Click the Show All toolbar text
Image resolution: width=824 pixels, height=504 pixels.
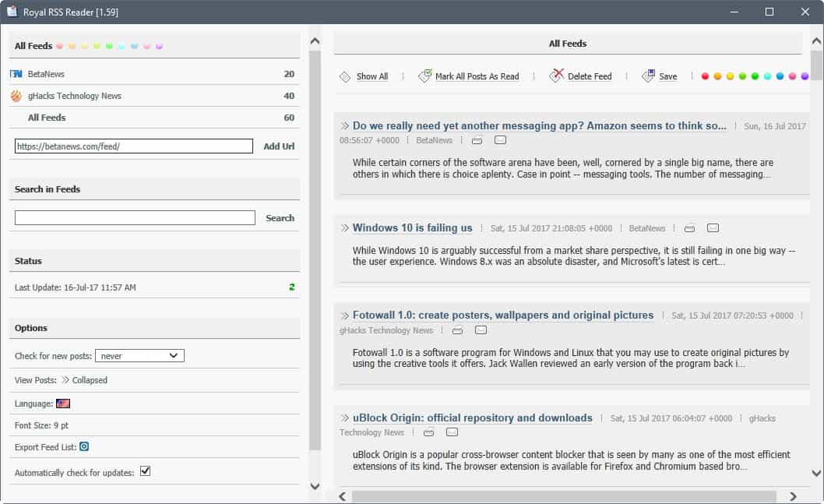pos(372,77)
